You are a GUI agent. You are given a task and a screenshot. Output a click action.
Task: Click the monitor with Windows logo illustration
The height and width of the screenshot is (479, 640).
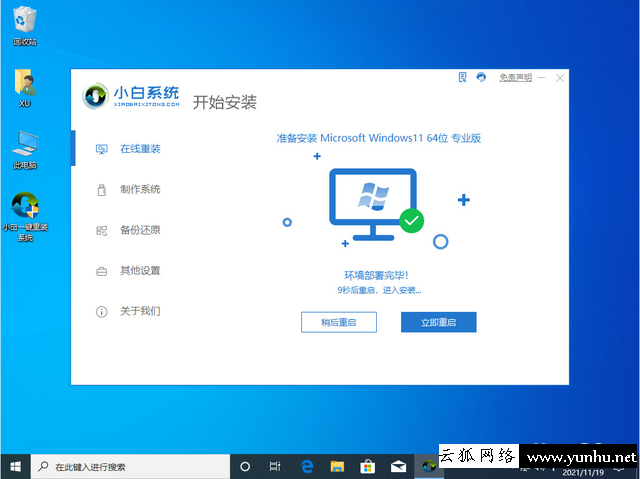pos(373,204)
